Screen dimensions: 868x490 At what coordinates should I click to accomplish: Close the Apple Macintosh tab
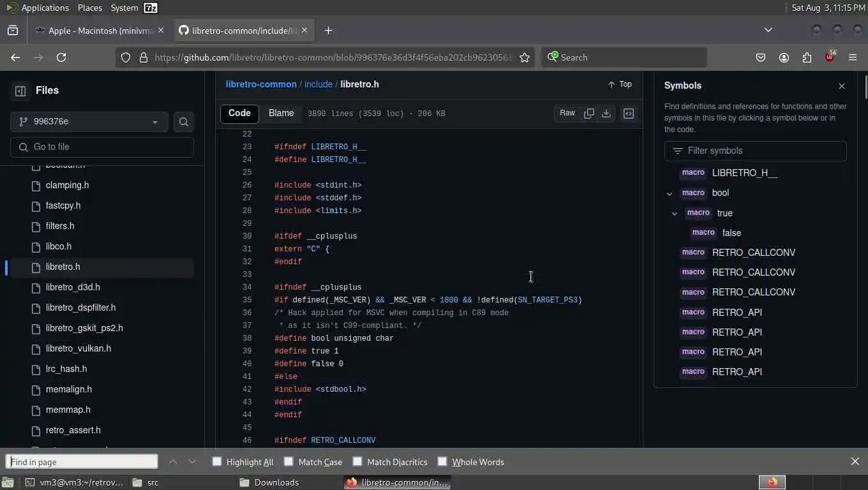coord(161,30)
